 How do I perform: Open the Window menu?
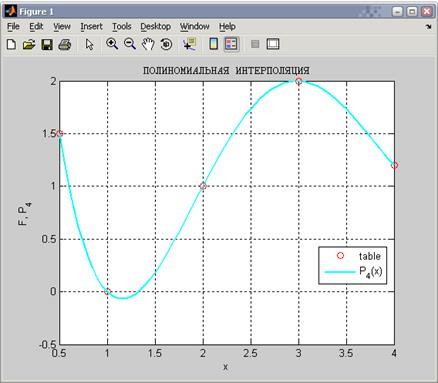pos(195,26)
